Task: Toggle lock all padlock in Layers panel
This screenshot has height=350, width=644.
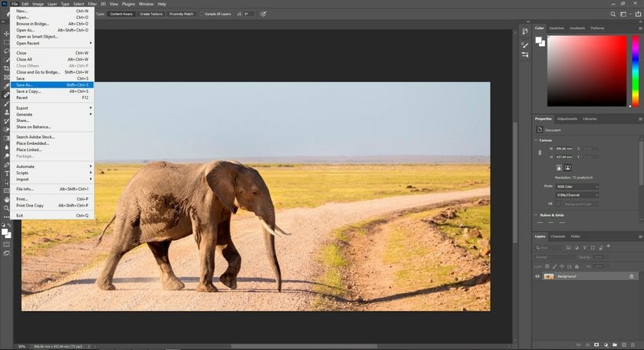Action: click(577, 266)
